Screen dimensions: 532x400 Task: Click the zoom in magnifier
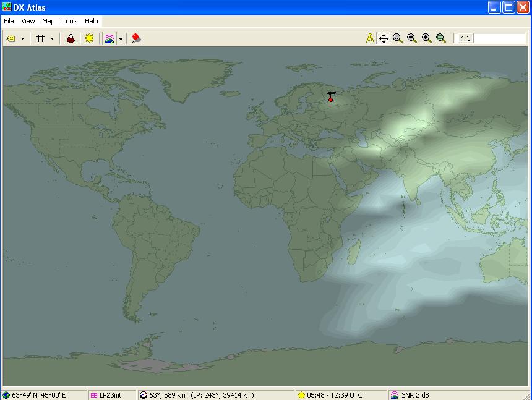[426, 38]
